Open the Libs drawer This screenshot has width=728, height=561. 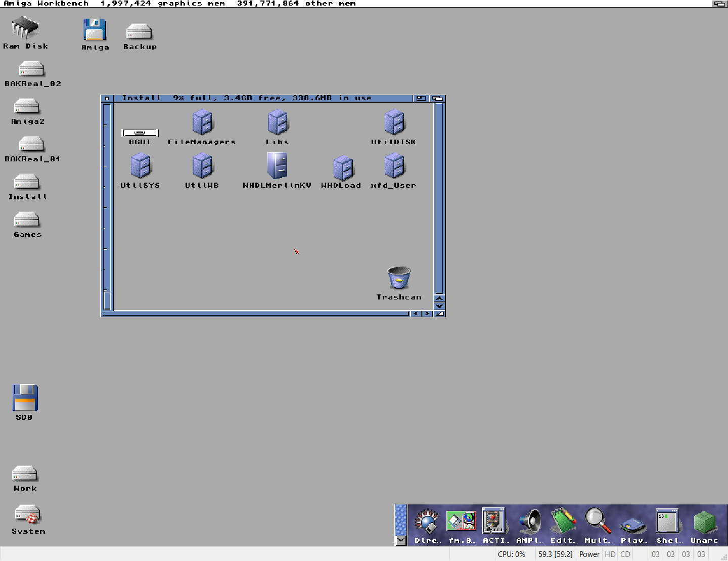coord(278,123)
